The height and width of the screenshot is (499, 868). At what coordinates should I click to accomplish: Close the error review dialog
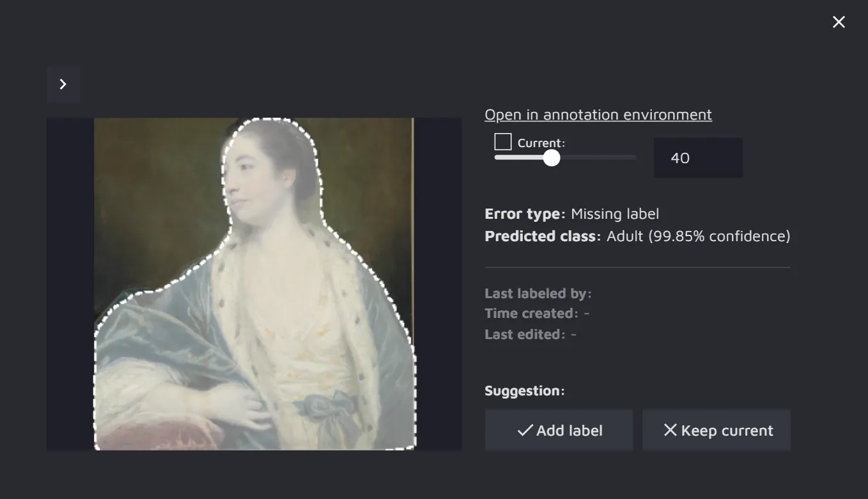tap(839, 22)
